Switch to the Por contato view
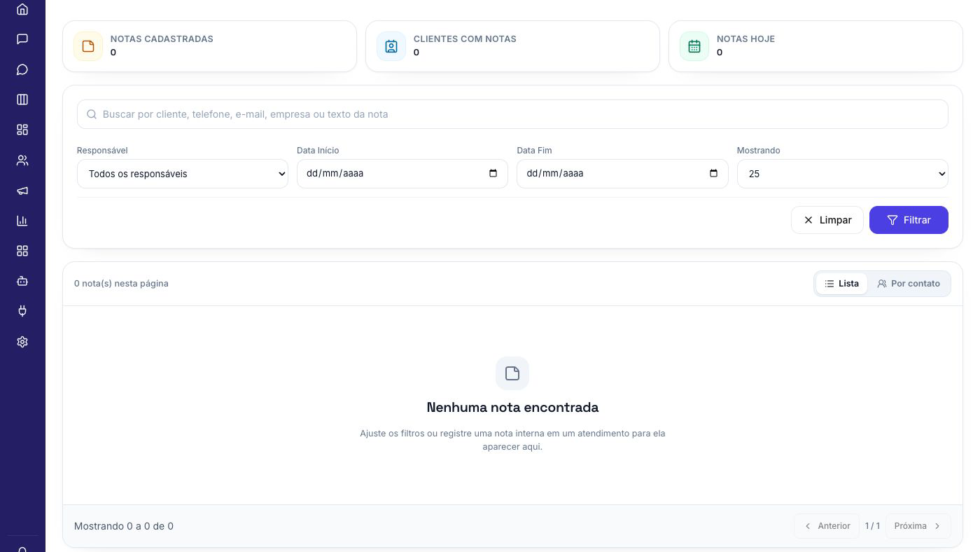 tap(909, 284)
